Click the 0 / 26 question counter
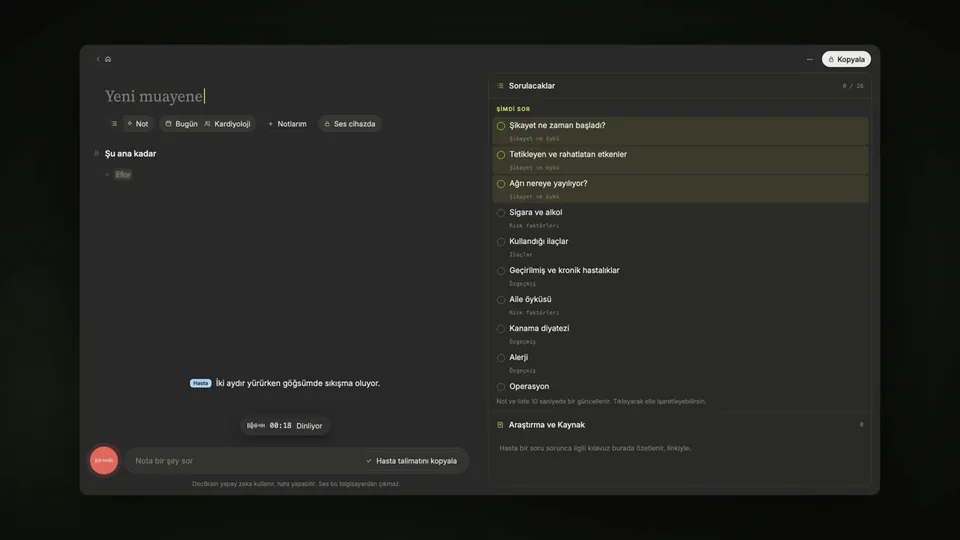Screen dimensions: 960x540 [x=853, y=86]
